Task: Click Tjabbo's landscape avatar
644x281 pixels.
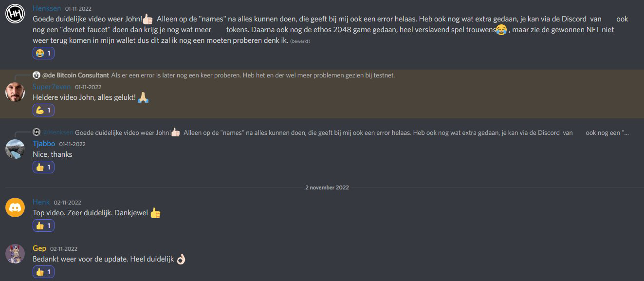Action: click(15, 149)
